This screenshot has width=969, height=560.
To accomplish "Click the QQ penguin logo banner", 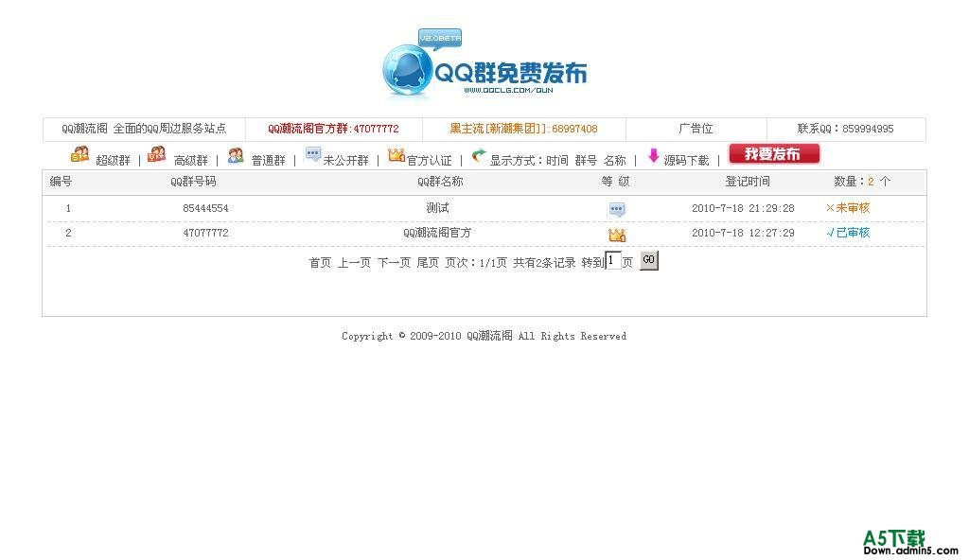I will [x=484, y=65].
